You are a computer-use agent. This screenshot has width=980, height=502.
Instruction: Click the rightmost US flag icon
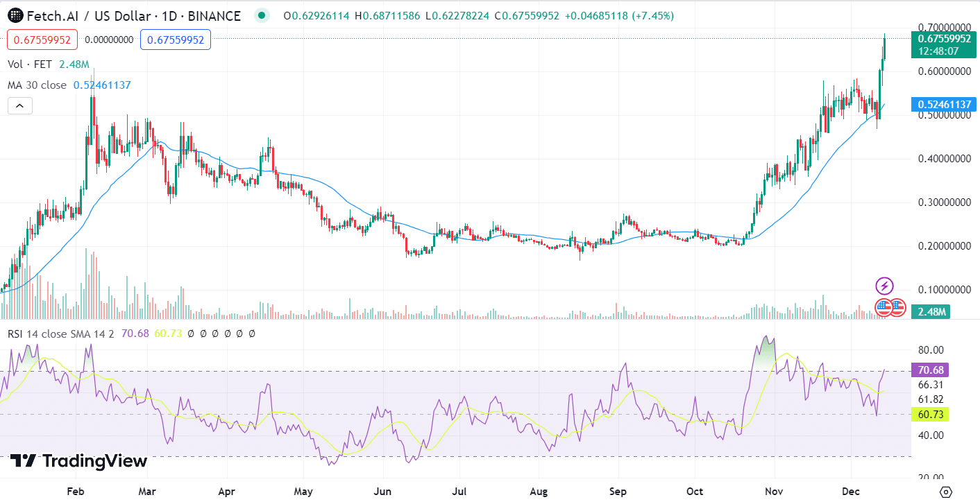[897, 308]
